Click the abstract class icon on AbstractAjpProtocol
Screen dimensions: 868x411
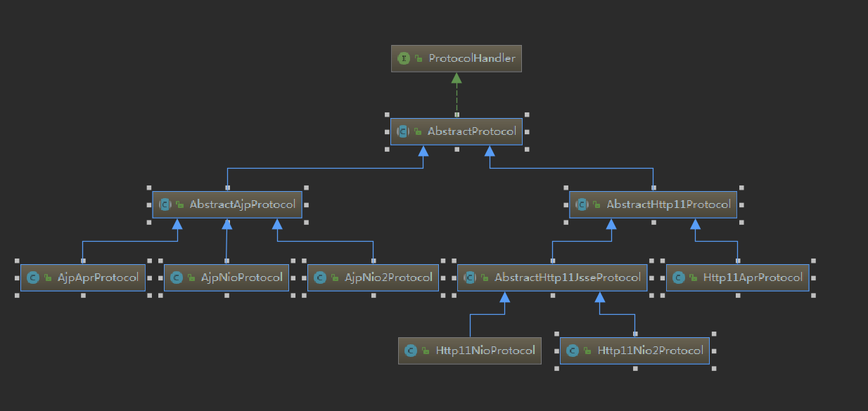coord(165,204)
